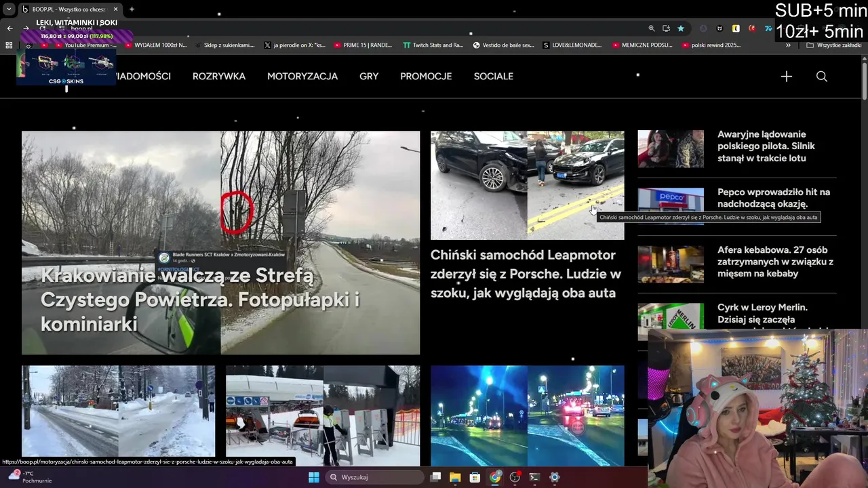This screenshot has width=868, height=488.
Task: Open Awaryjne lądowanie polskiego pilota article
Action: [766, 146]
